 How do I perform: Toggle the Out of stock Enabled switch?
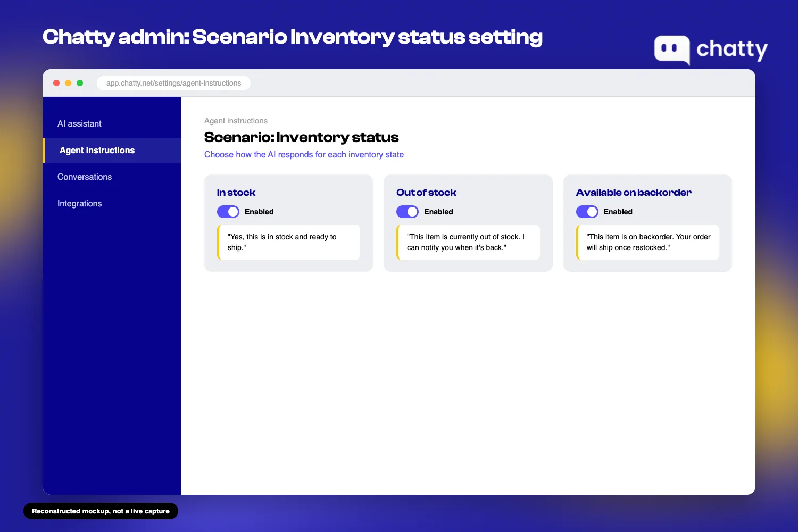pyautogui.click(x=408, y=212)
